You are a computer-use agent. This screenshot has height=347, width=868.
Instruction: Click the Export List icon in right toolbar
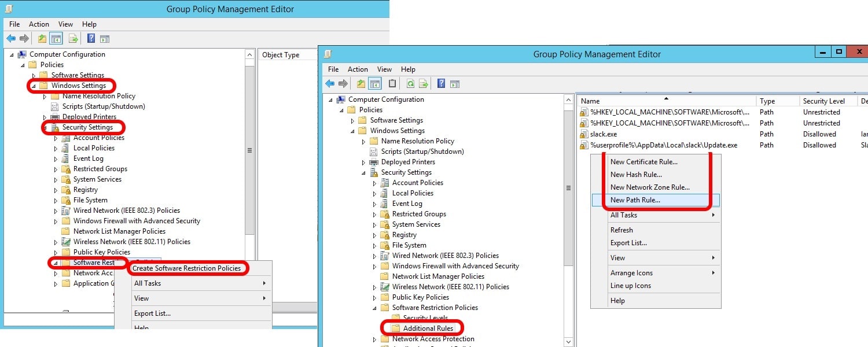[x=424, y=84]
